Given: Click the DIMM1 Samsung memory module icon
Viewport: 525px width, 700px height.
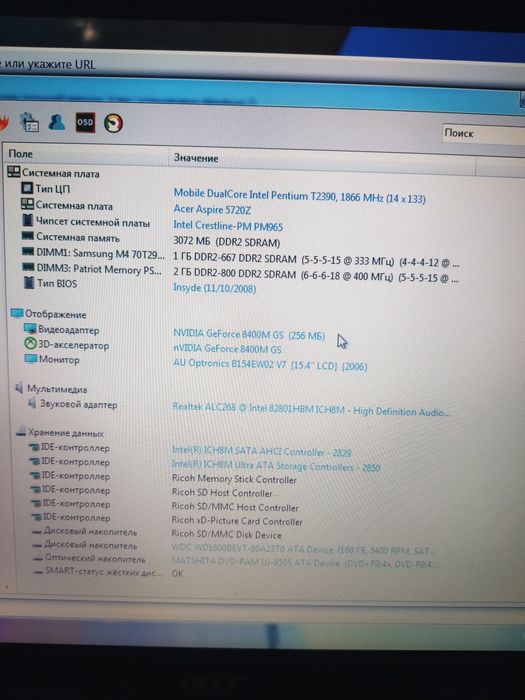Looking at the screenshot, I should [x=28, y=252].
